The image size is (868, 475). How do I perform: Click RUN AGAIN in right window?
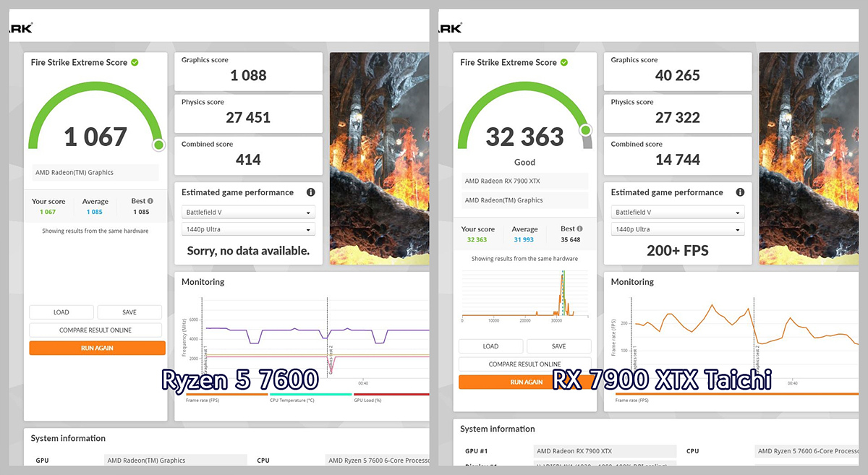pos(526,382)
